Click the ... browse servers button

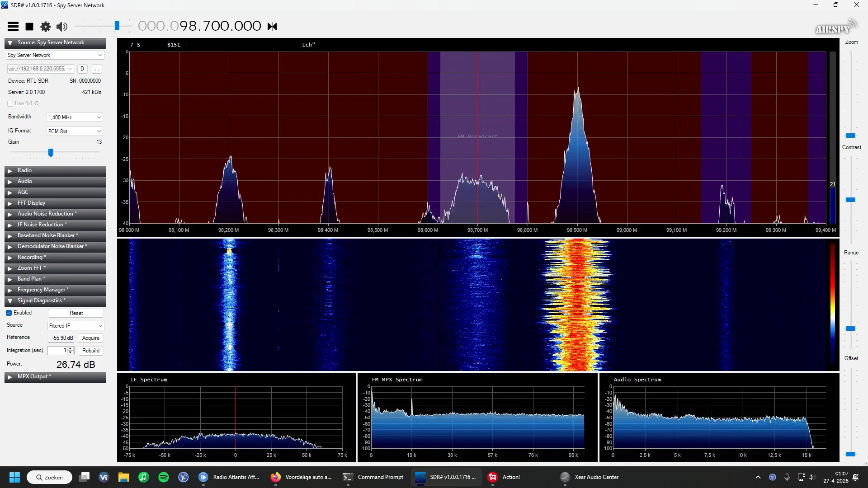[97, 69]
